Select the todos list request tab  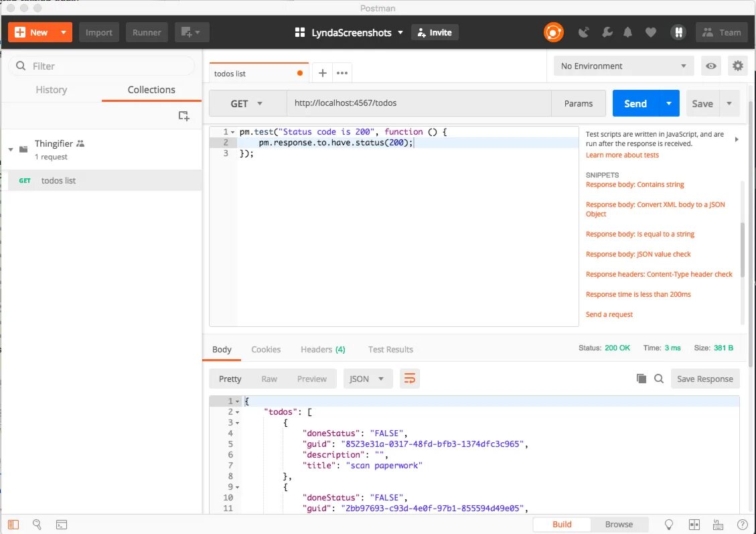[x=259, y=73]
